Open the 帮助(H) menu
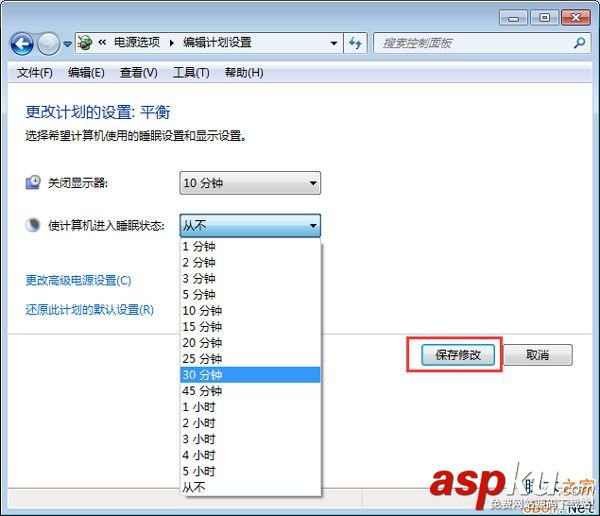Image resolution: width=600 pixels, height=516 pixels. (x=244, y=72)
